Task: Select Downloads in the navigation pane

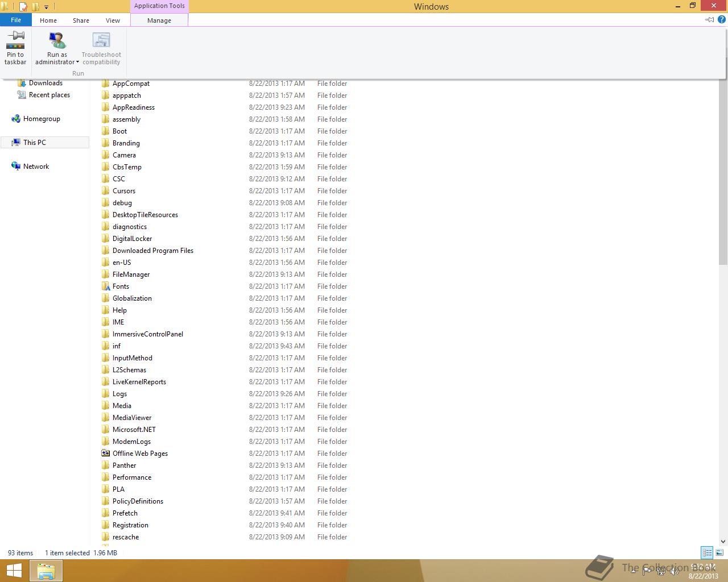Action: [45, 83]
